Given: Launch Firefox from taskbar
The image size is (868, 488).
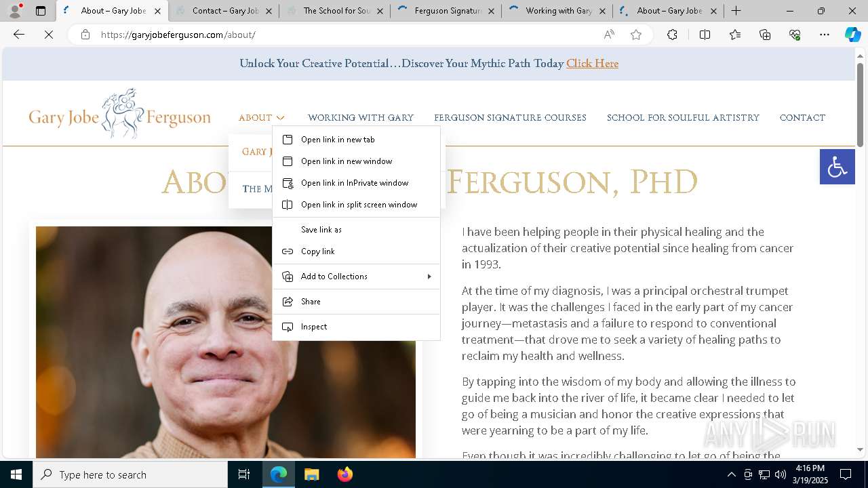Looking at the screenshot, I should (345, 474).
